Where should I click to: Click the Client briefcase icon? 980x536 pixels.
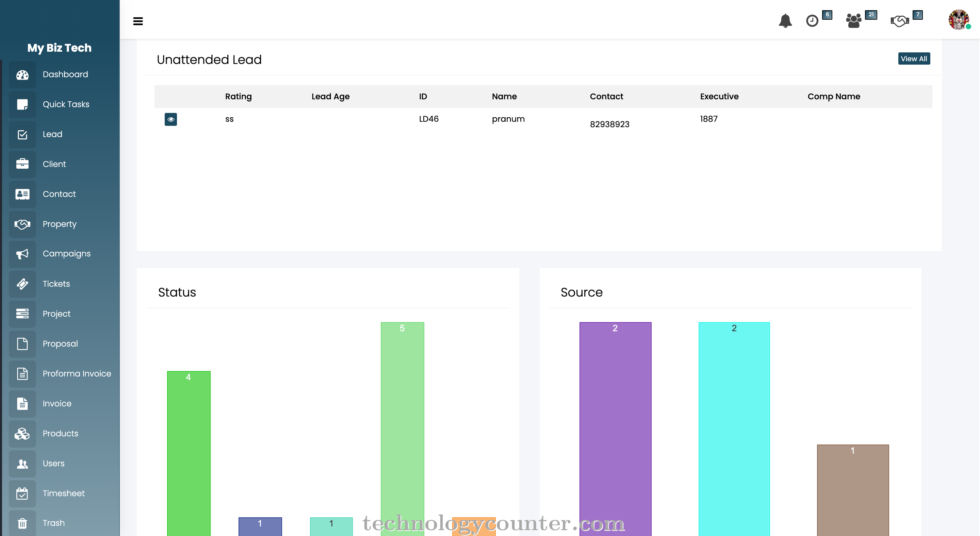[22, 164]
